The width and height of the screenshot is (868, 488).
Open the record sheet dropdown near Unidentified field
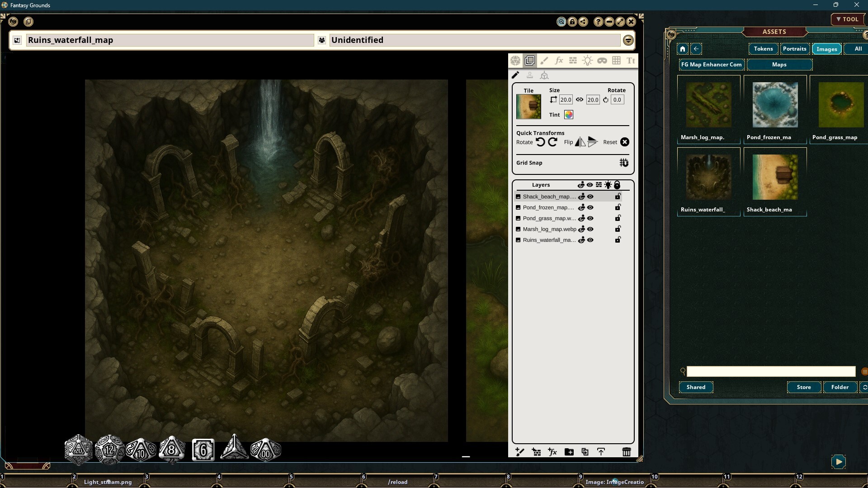pos(628,40)
